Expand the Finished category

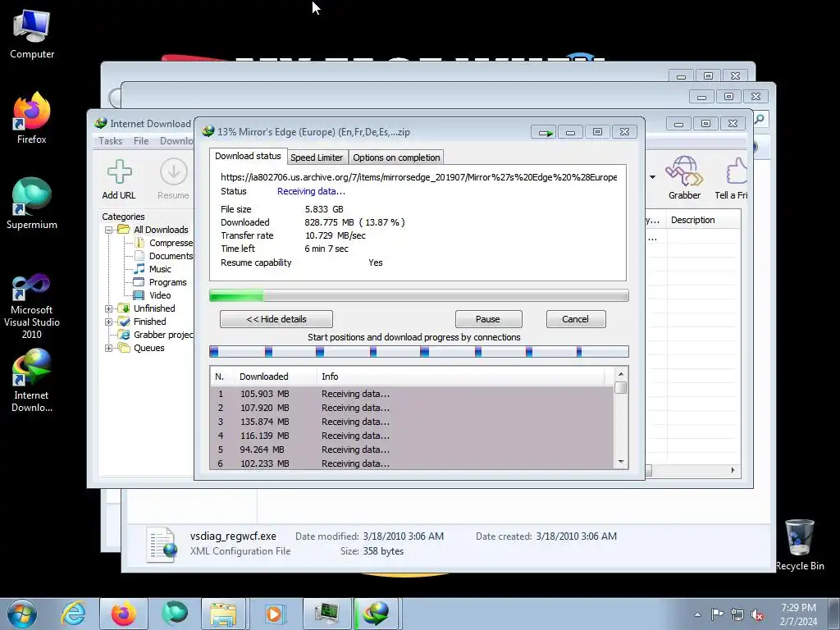pos(109,322)
